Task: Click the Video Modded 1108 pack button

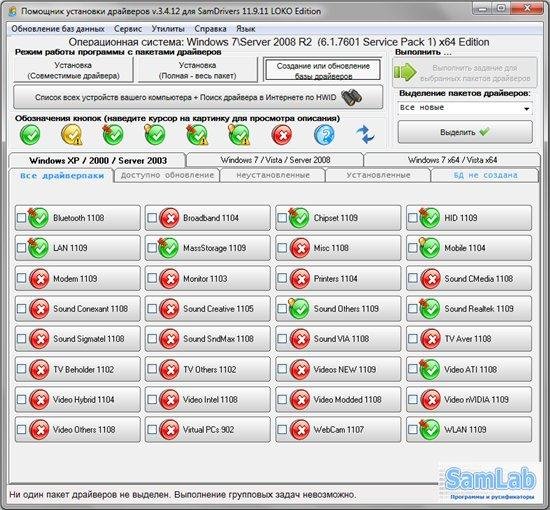Action: [x=338, y=400]
